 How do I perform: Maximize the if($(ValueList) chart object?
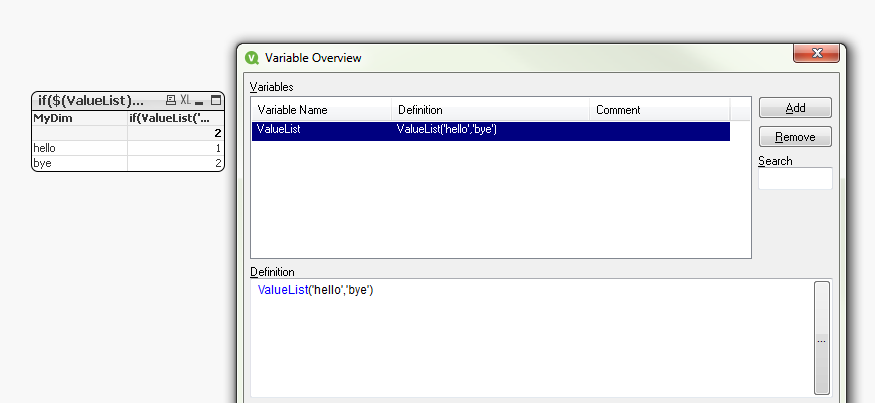(x=215, y=100)
